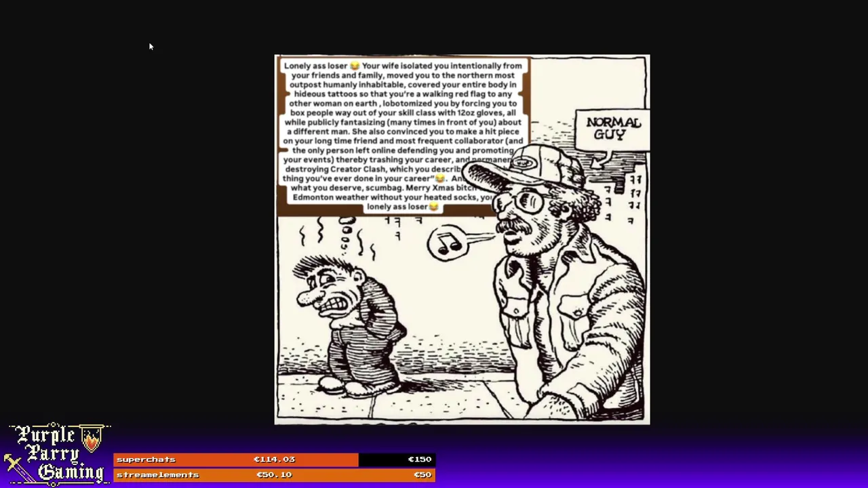Click the superchats progress bar
The height and width of the screenshot is (488, 868).
click(274, 460)
